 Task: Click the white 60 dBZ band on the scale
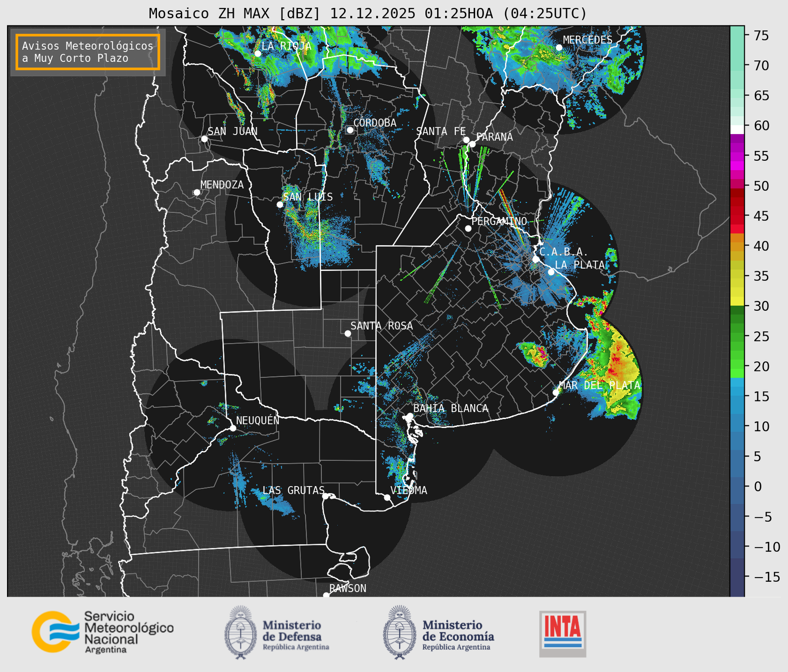pyautogui.click(x=737, y=129)
